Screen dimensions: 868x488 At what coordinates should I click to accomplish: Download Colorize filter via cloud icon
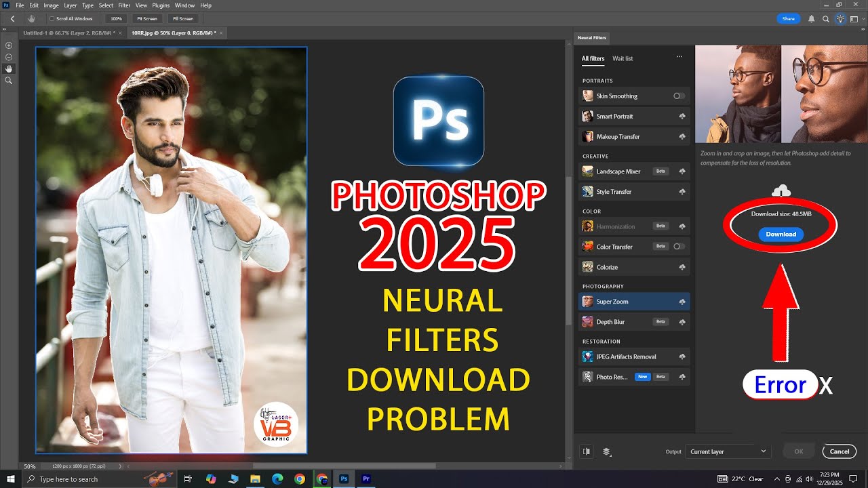coord(682,267)
